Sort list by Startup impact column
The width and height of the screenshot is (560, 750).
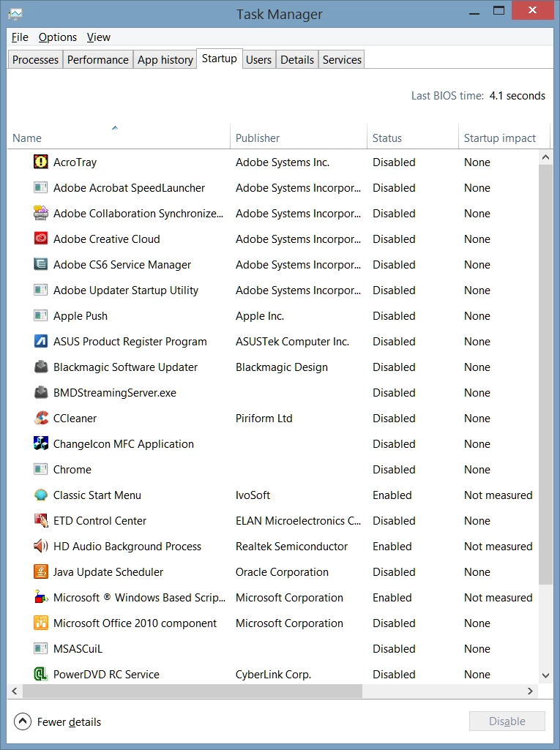(504, 136)
